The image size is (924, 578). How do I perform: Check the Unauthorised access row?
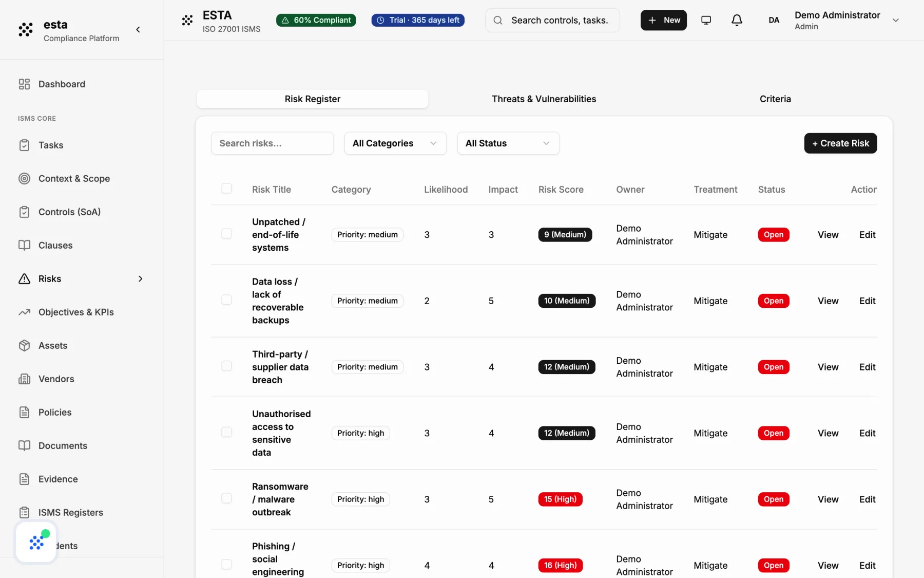pos(226,433)
